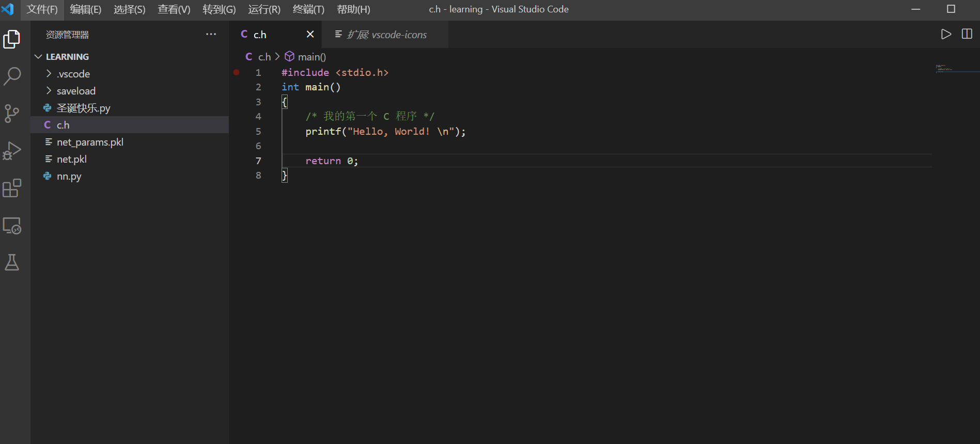Select c.h in the file tree
980x444 pixels.
click(x=130, y=125)
